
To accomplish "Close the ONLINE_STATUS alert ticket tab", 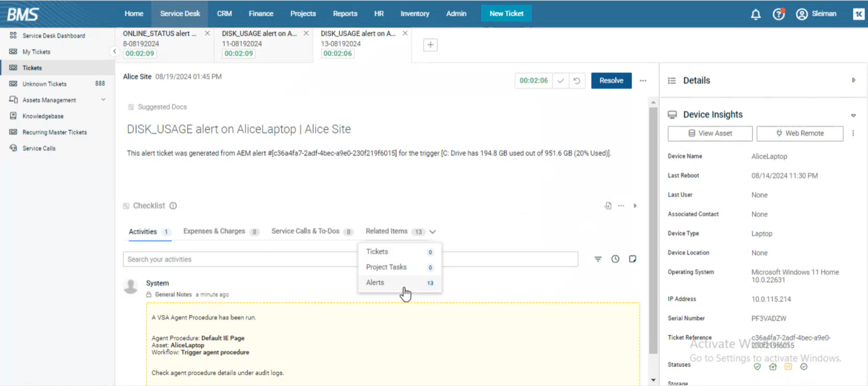I will tap(207, 33).
